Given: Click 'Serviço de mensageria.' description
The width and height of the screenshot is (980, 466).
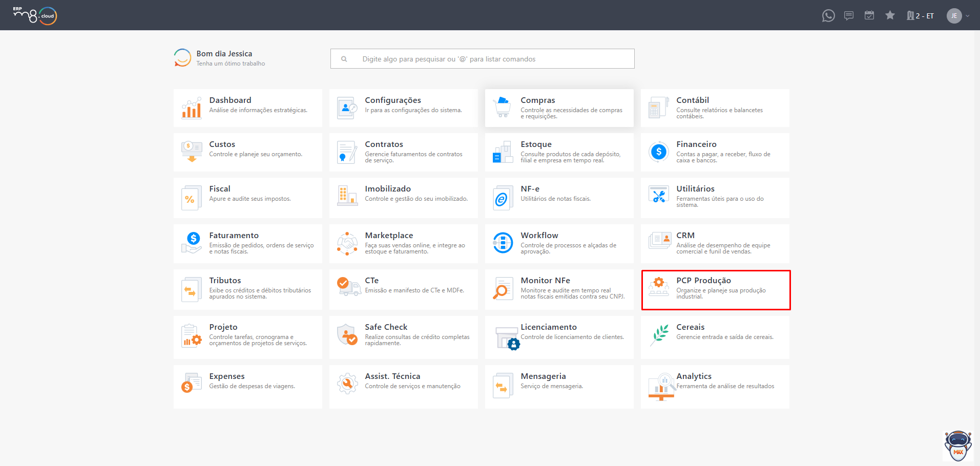Looking at the screenshot, I should [552, 386].
